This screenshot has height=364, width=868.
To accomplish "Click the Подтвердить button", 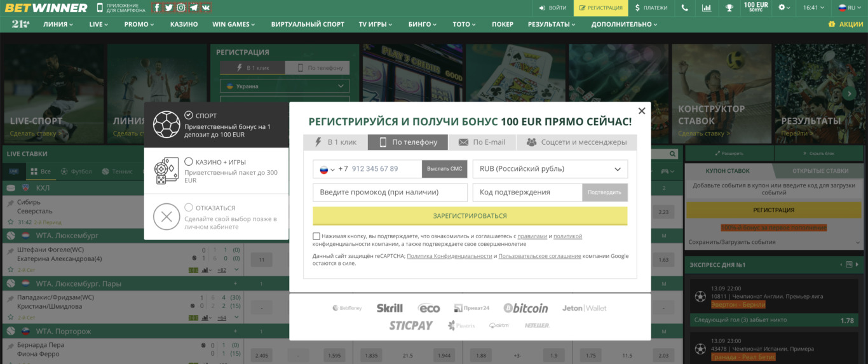I will click(605, 192).
